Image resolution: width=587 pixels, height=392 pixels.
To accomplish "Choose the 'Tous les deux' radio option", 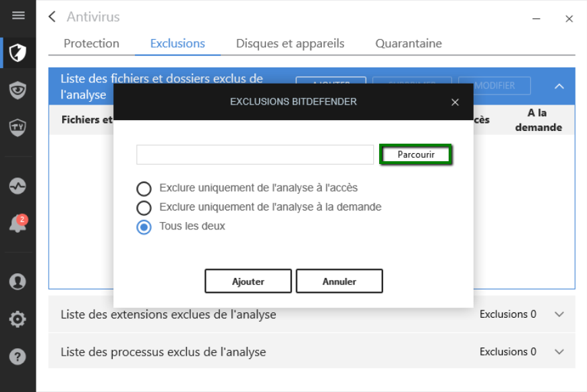I will (x=144, y=227).
